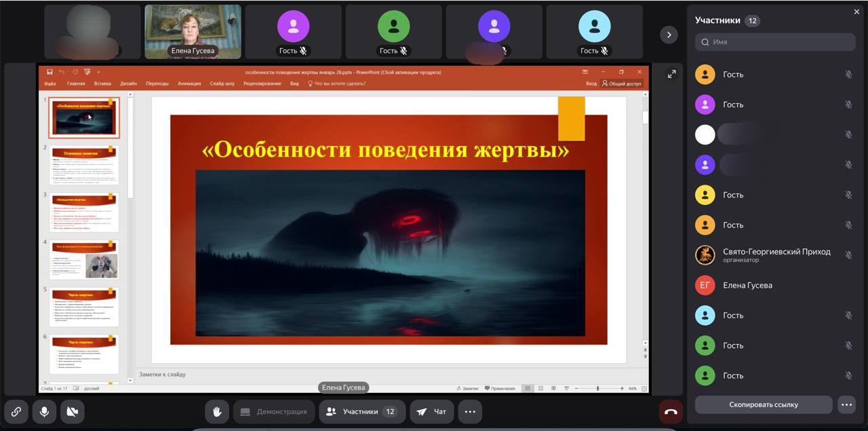Click the slide editor vertical scrollbar

click(x=645, y=221)
